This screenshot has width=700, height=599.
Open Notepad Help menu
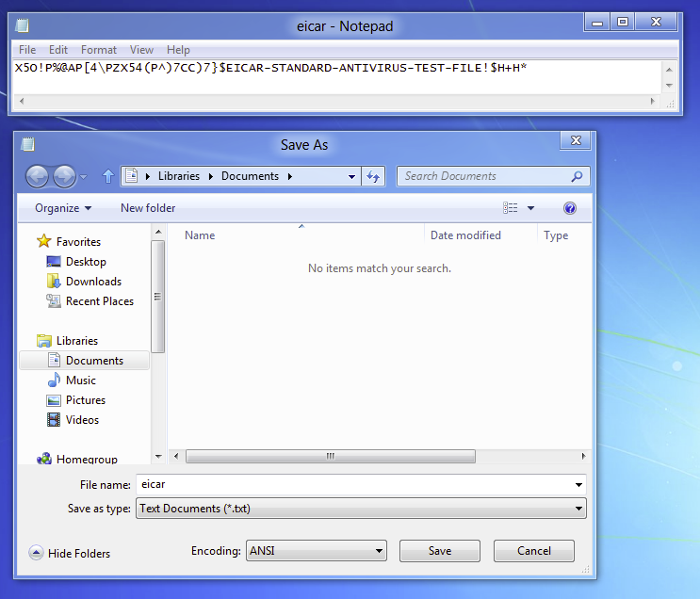pos(178,50)
